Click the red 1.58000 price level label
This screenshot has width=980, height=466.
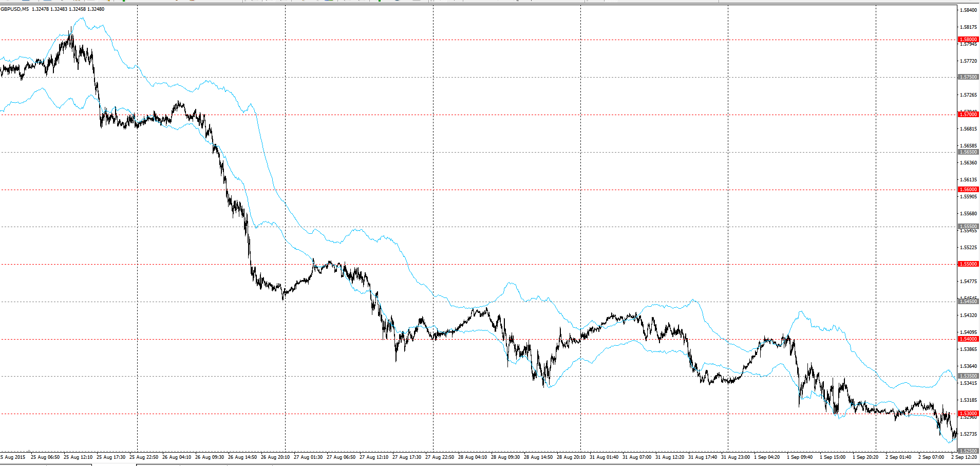[x=968, y=40]
